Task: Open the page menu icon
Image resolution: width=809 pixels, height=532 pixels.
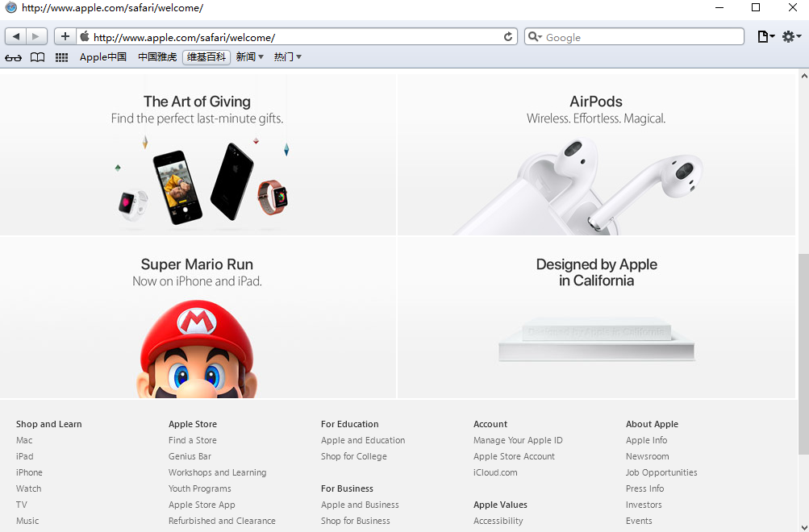Action: (766, 36)
